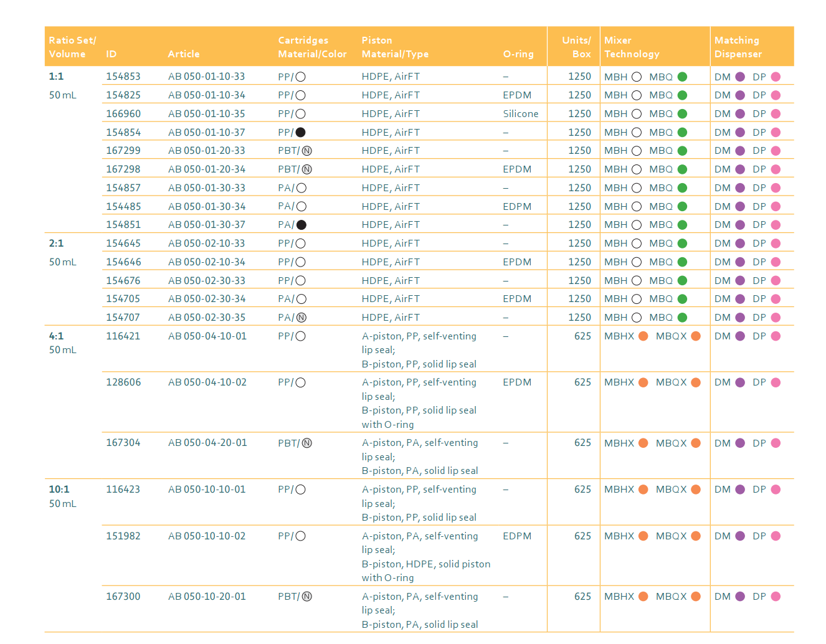Click article AB 050-01-20-33
Viewport: 826px width, 644px height.
[207, 151]
